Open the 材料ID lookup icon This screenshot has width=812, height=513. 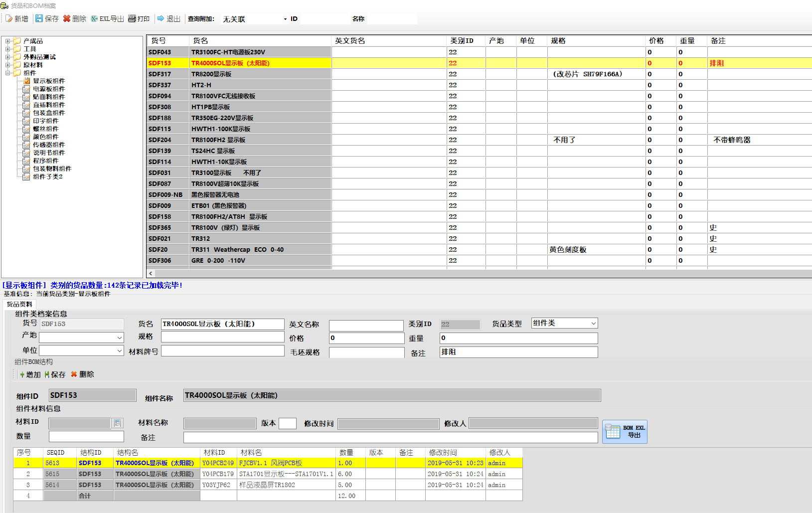[117, 423]
